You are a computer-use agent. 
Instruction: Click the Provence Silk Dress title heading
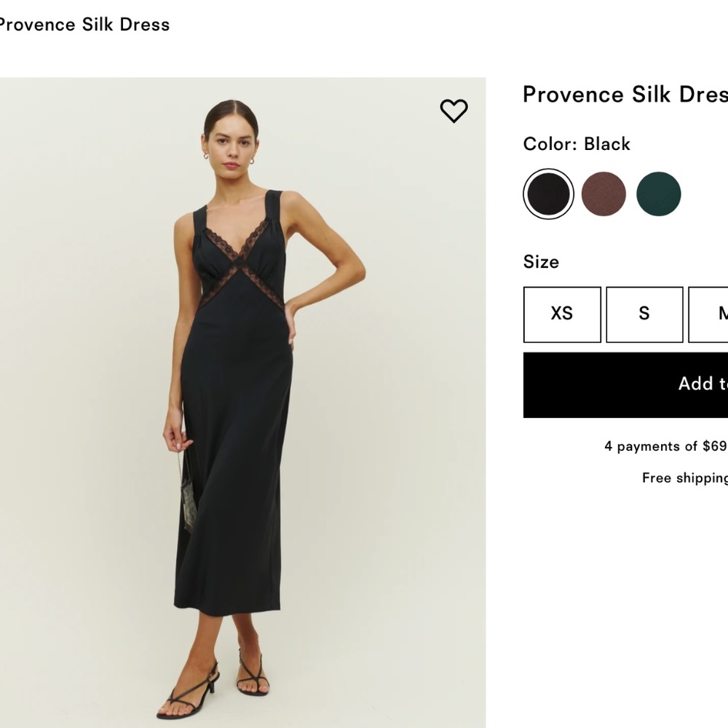625,95
